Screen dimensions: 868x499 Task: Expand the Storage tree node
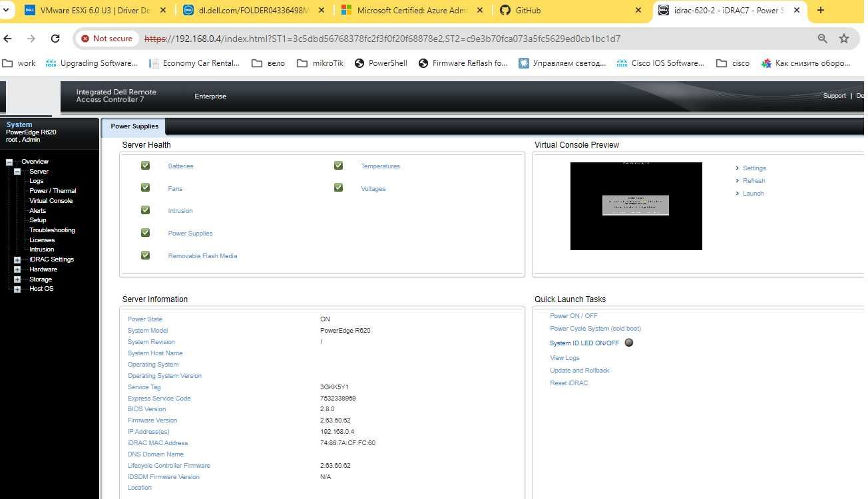click(x=17, y=279)
